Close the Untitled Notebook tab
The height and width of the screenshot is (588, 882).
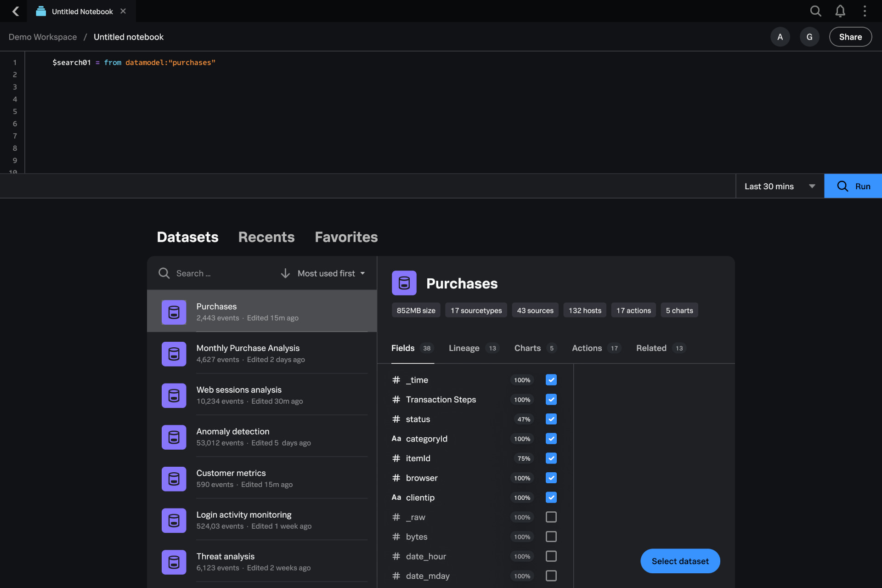(x=123, y=11)
